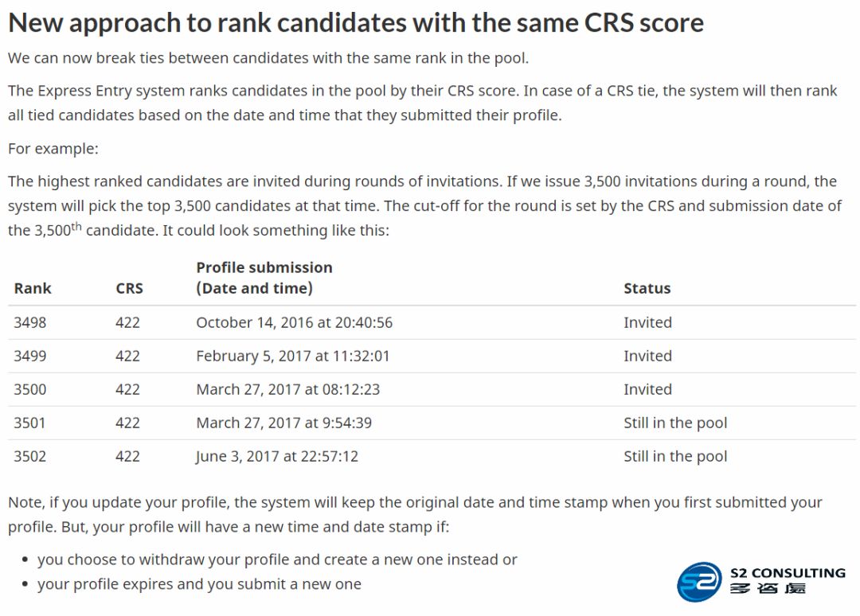The width and height of the screenshot is (860, 616).
Task: Click March 27, 2017 at 08:12:23 entry
Action: (288, 389)
